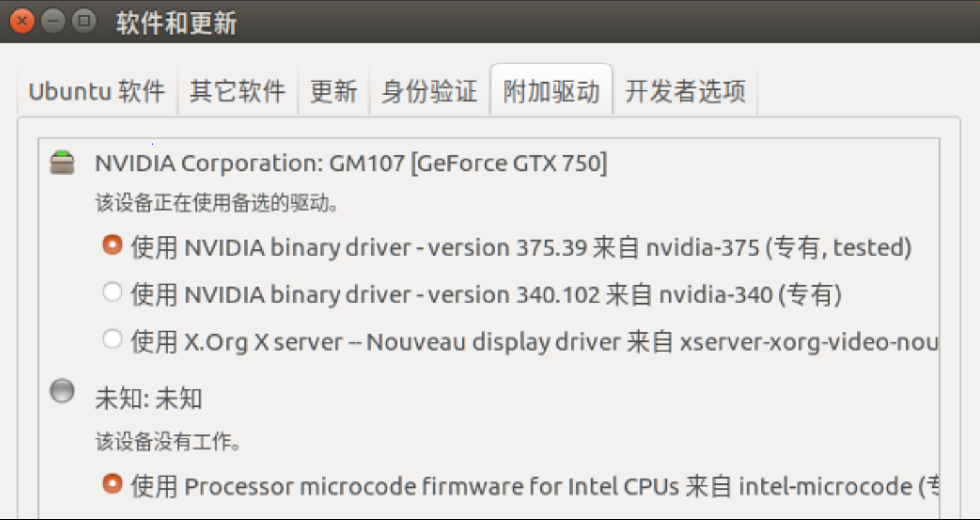
Task: Open the 其它软件 tab
Action: tap(237, 91)
